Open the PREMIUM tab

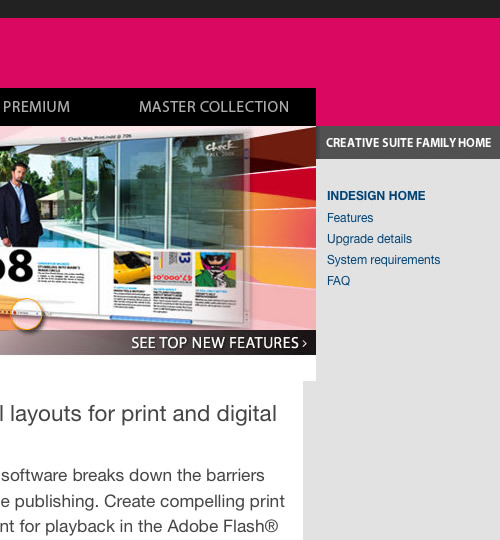click(x=36, y=107)
